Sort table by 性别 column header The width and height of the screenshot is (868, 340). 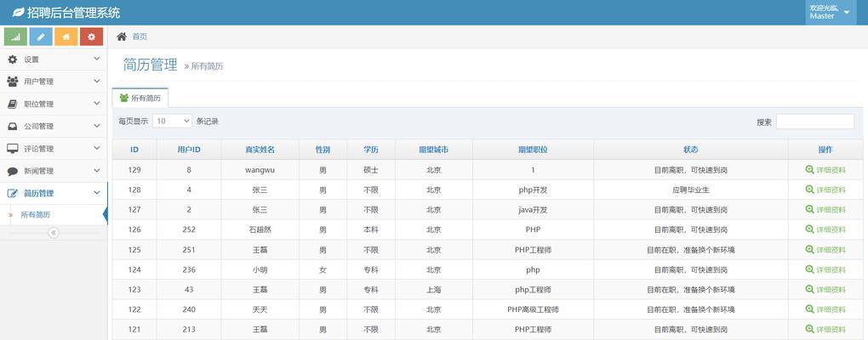(x=323, y=150)
